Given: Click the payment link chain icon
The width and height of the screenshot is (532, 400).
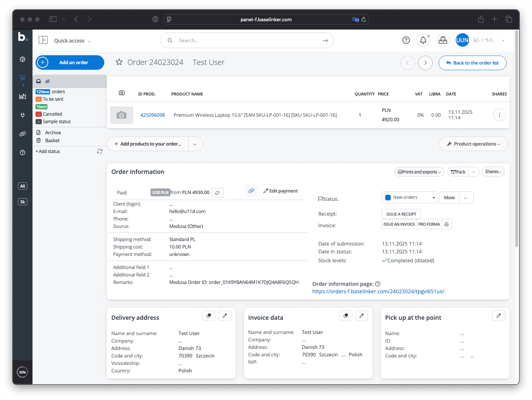Looking at the screenshot, I should tap(251, 191).
